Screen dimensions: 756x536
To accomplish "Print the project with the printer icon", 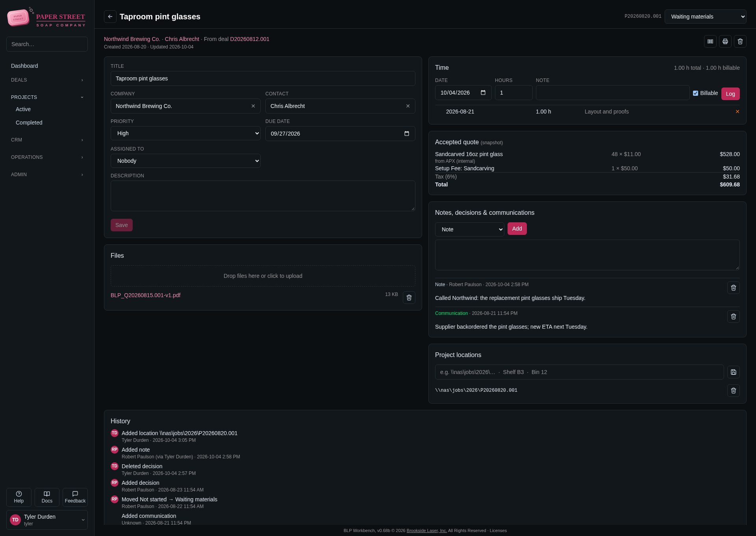I will (x=725, y=41).
